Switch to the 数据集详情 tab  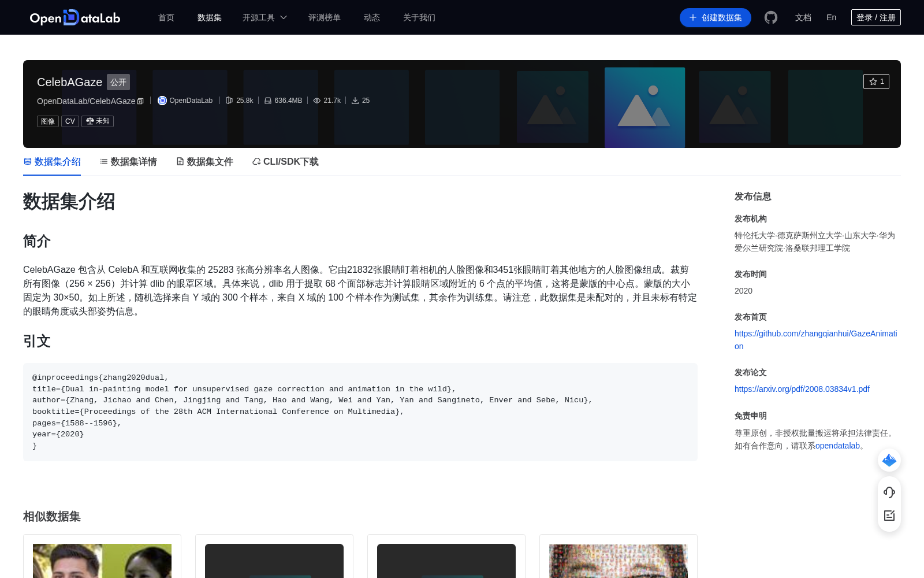[x=128, y=162]
